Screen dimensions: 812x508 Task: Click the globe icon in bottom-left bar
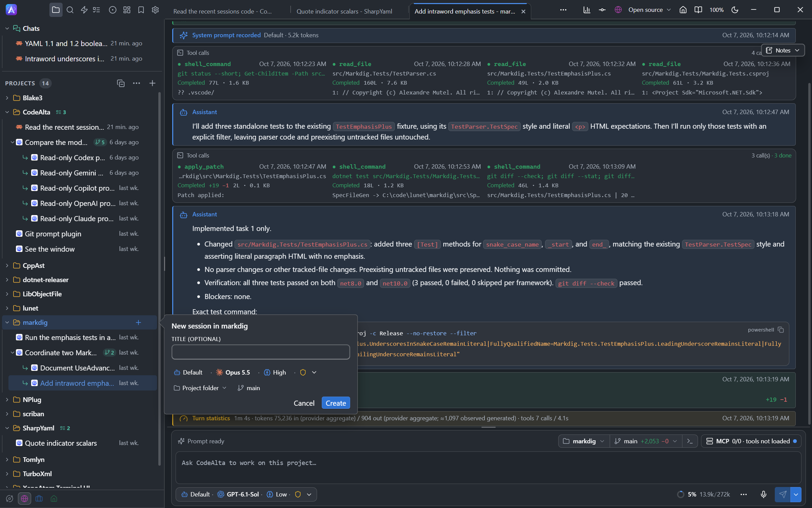pyautogui.click(x=24, y=499)
